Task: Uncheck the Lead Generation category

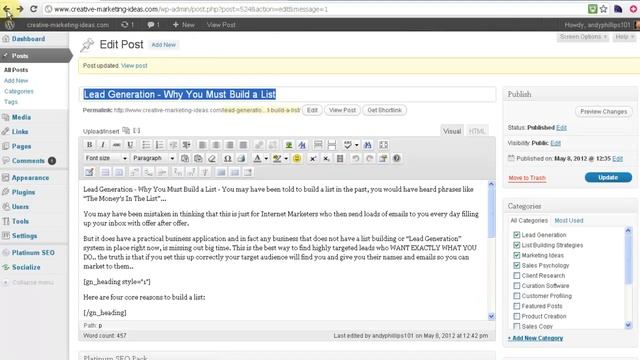Action: [516, 235]
